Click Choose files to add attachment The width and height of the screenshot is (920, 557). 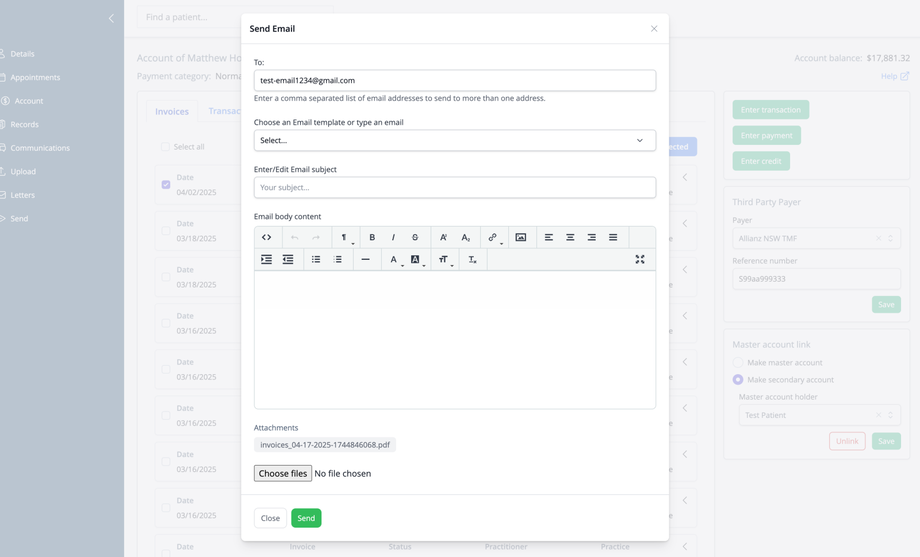coord(283,473)
